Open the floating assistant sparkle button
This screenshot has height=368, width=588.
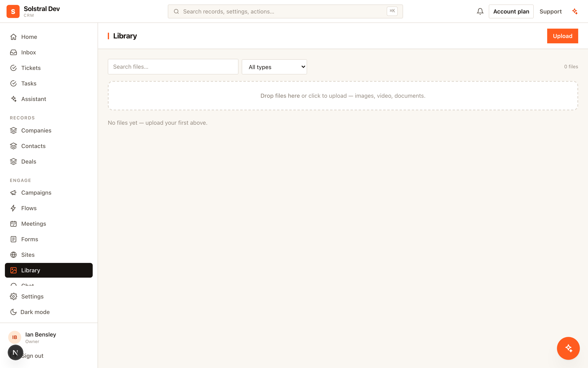[568, 348]
